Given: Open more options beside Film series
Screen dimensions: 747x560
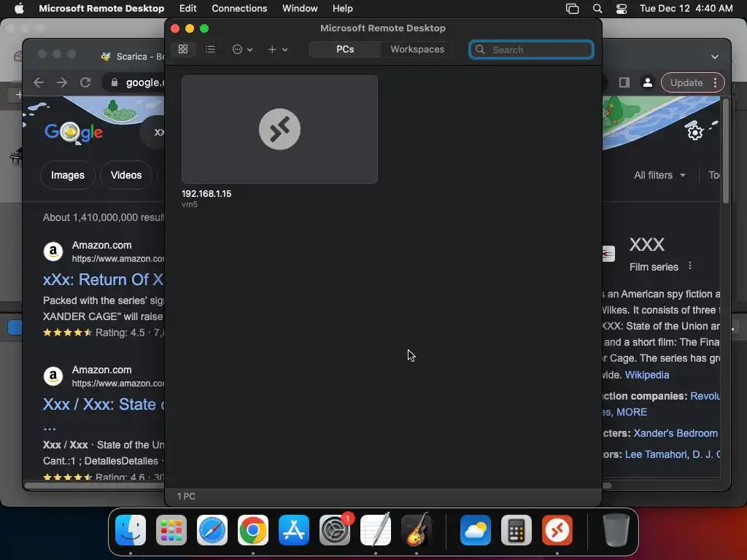Looking at the screenshot, I should coord(690,266).
